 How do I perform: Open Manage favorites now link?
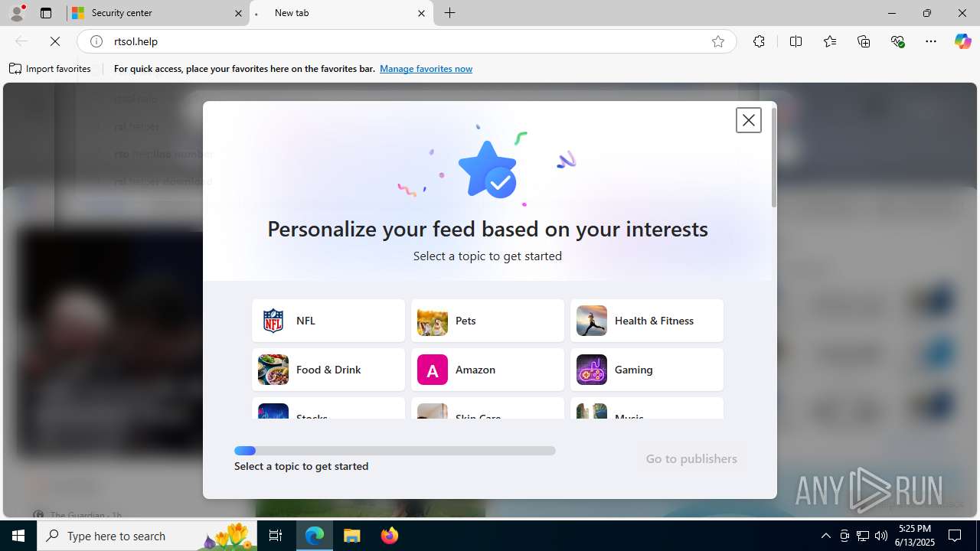pos(426,69)
